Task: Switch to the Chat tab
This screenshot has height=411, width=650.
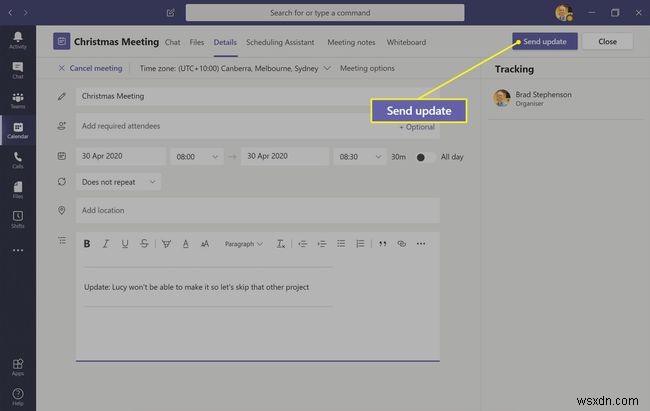Action: (x=172, y=42)
